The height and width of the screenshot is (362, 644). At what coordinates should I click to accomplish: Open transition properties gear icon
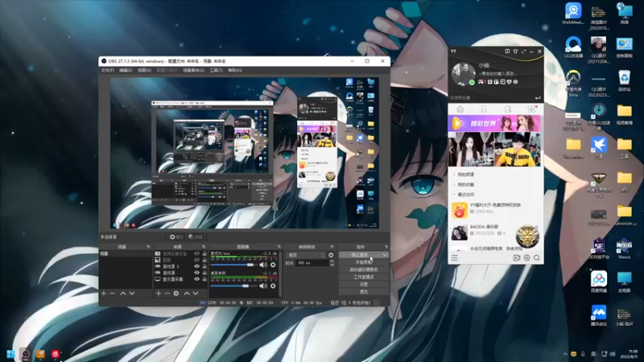pyautogui.click(x=331, y=255)
